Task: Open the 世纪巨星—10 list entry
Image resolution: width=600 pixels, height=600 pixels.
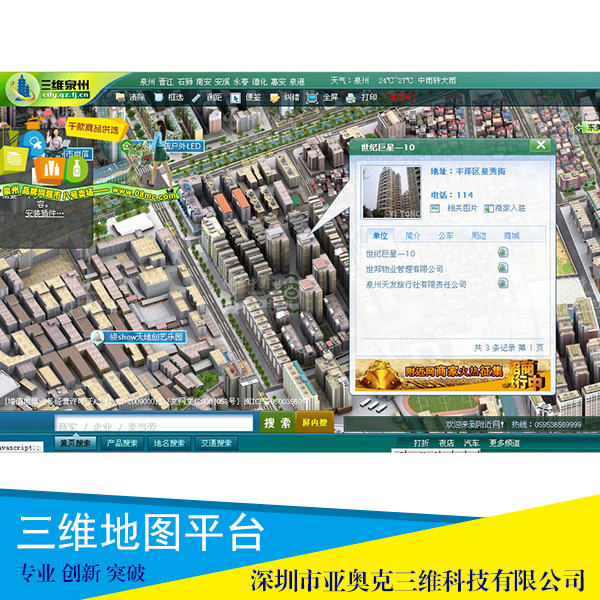Action: [391, 254]
